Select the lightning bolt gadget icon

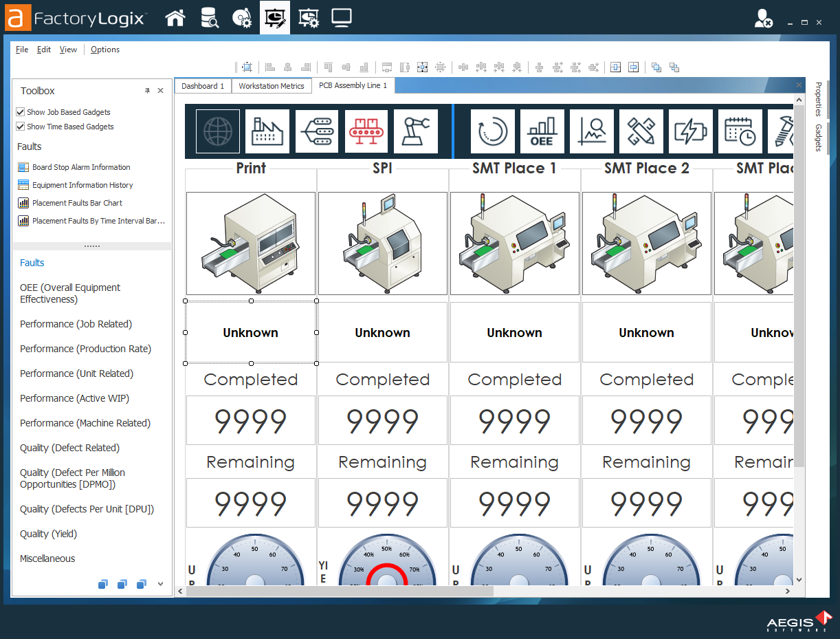pyautogui.click(x=691, y=131)
